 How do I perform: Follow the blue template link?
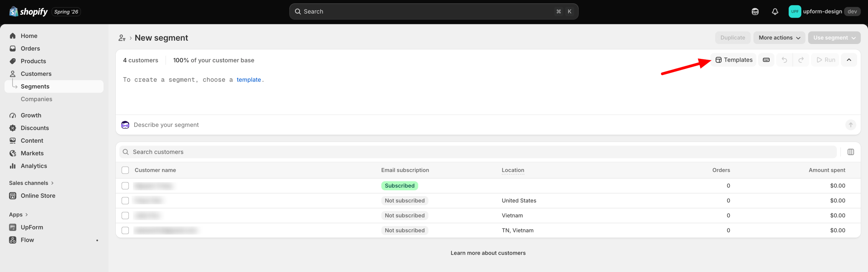(x=249, y=80)
